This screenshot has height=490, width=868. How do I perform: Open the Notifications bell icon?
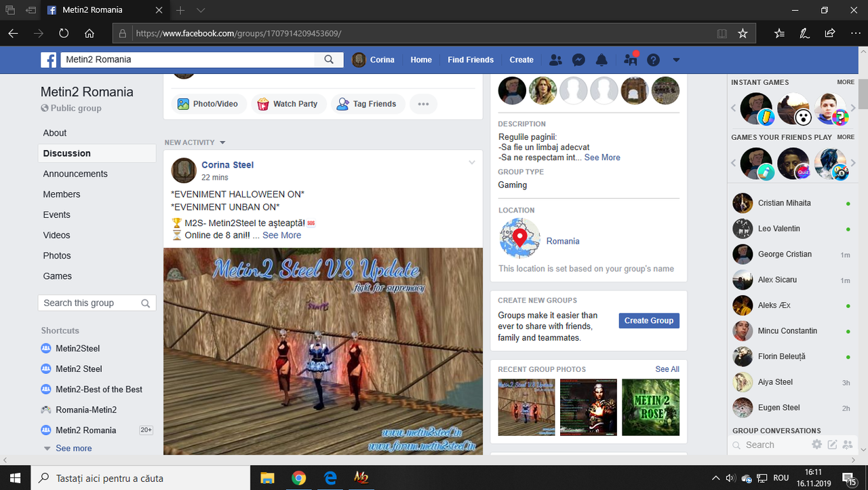coord(601,60)
